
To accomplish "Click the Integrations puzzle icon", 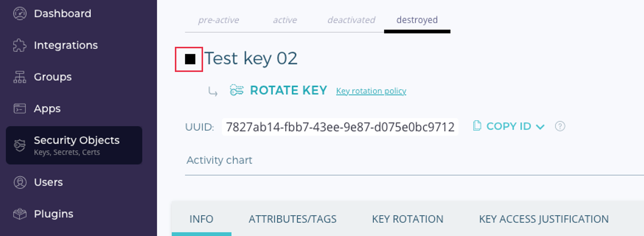I will (20, 45).
